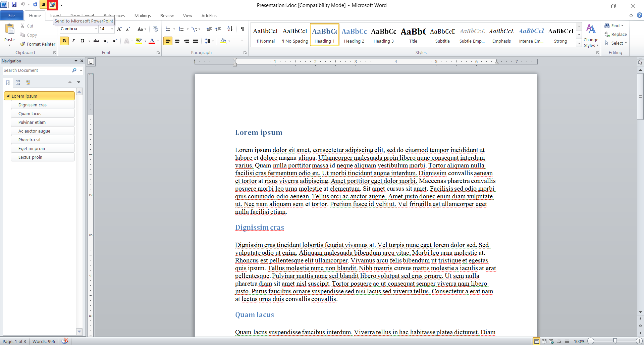Click the Strikethrough icon
The image size is (644, 345).
pyautogui.click(x=96, y=41)
